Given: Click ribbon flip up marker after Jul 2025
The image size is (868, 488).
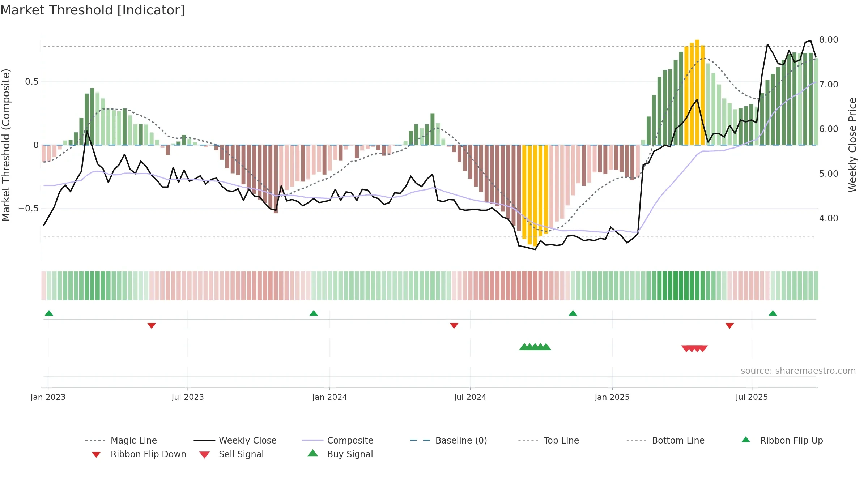Looking at the screenshot, I should pos(773,313).
